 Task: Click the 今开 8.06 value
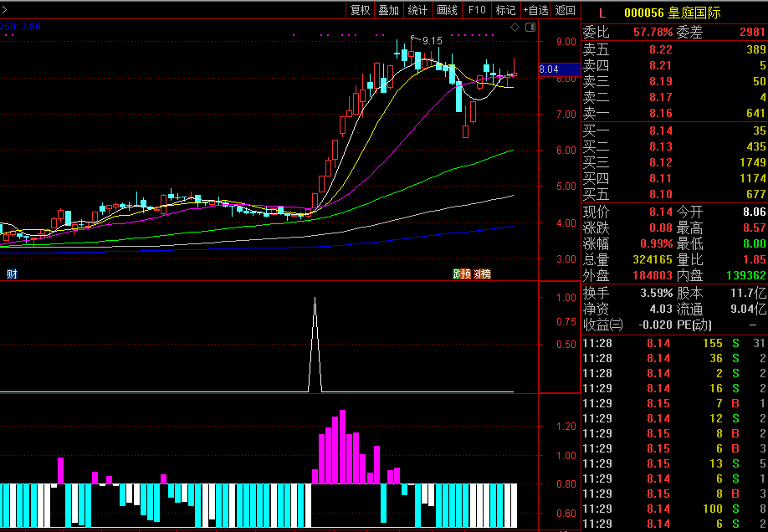coord(755,212)
